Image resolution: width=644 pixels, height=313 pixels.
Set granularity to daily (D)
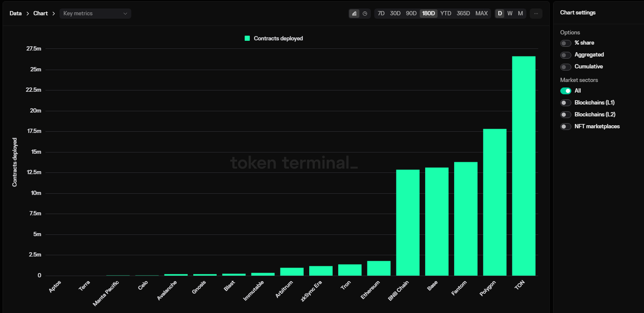pos(500,14)
